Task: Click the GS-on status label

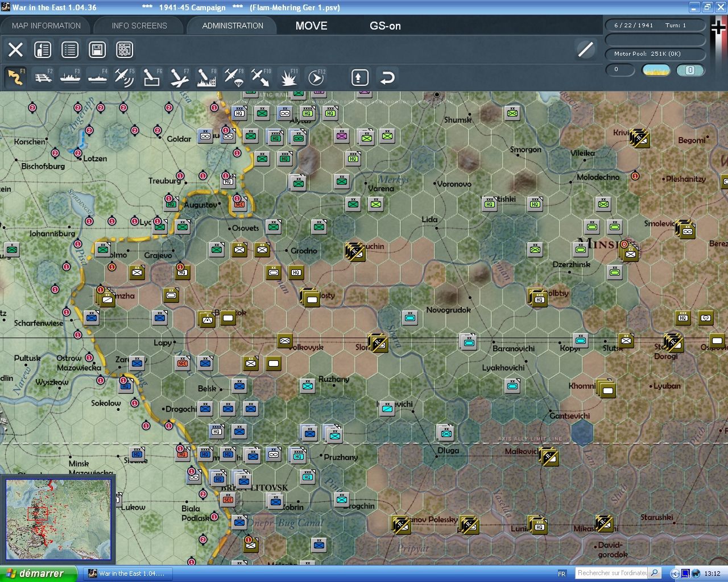Action: click(x=385, y=26)
